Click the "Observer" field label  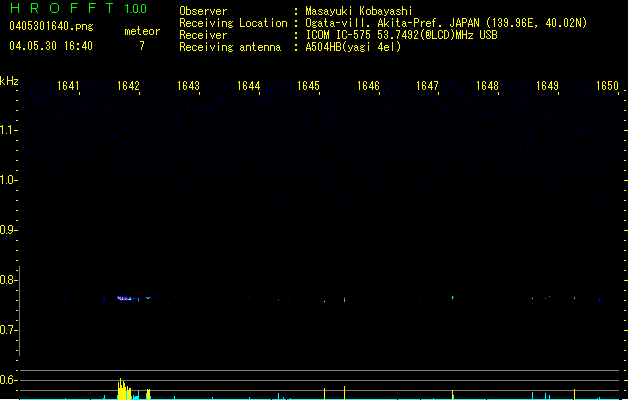[x=203, y=11]
